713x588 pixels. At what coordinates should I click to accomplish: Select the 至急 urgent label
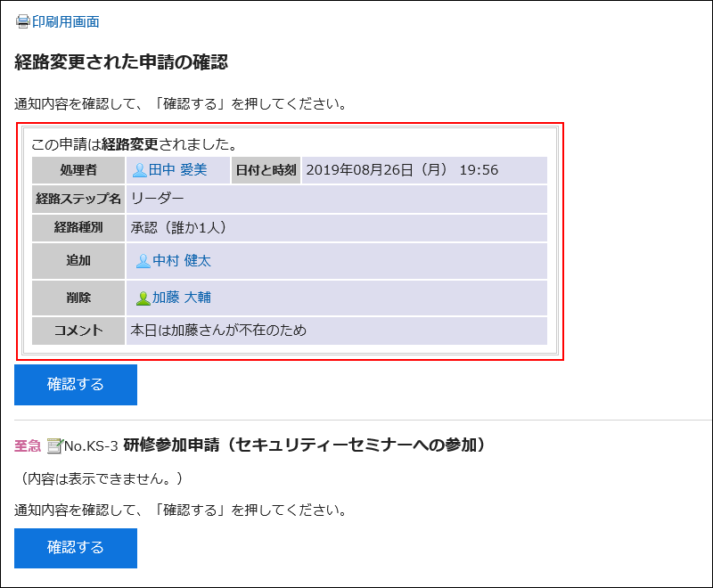(x=28, y=445)
